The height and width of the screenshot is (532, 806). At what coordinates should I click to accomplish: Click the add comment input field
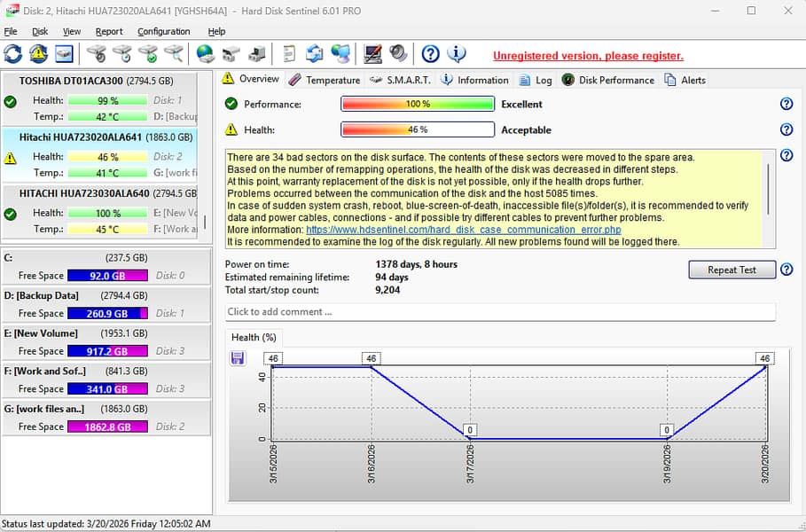[x=497, y=311]
